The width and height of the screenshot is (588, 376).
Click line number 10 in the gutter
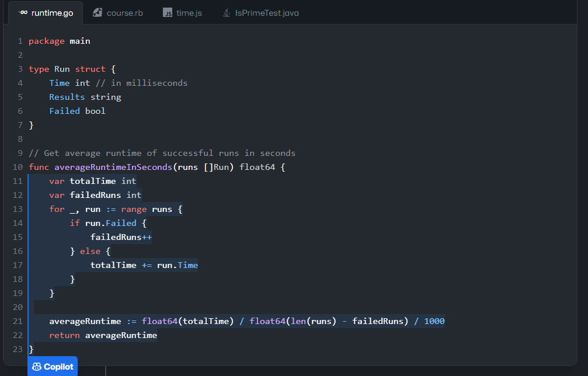[x=17, y=167]
